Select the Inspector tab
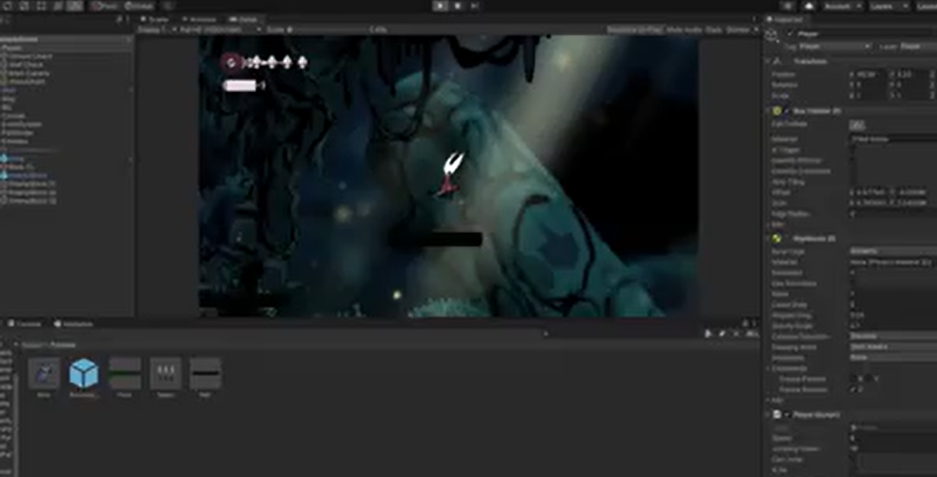The height and width of the screenshot is (477, 937). (x=785, y=19)
